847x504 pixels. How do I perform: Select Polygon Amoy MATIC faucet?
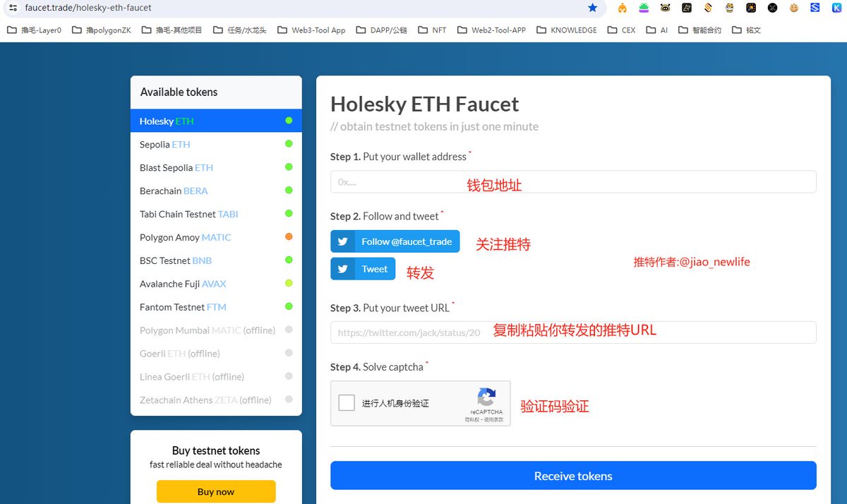[216, 237]
